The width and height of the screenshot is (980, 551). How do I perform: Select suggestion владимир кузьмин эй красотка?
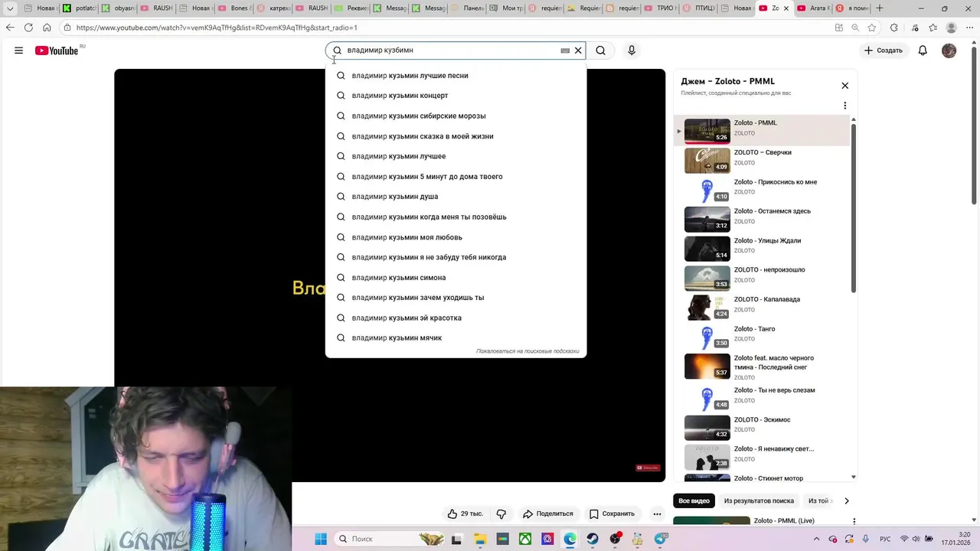point(456,318)
